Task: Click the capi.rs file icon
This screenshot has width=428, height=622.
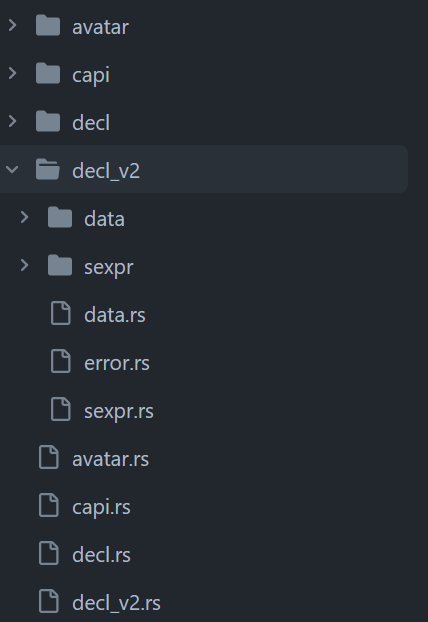Action: point(49,505)
